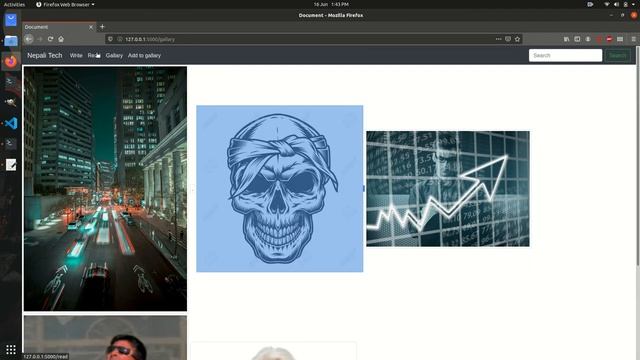This screenshot has height=360, width=640.
Task: Reload the page with the refresh icon
Action: [x=50, y=39]
